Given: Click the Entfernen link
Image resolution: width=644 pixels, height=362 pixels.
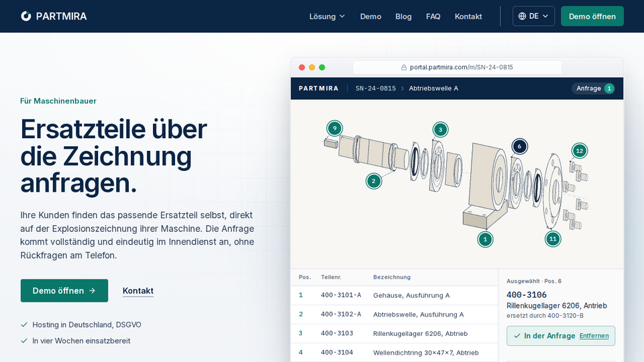Looking at the screenshot, I should [594, 336].
